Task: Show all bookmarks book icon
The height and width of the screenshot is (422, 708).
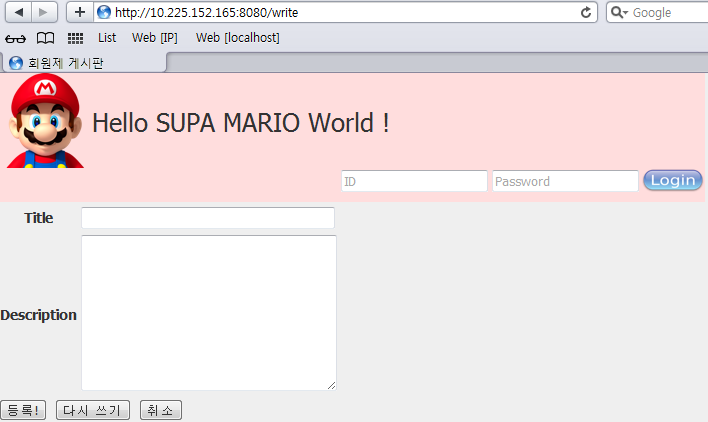Action: click(x=45, y=38)
